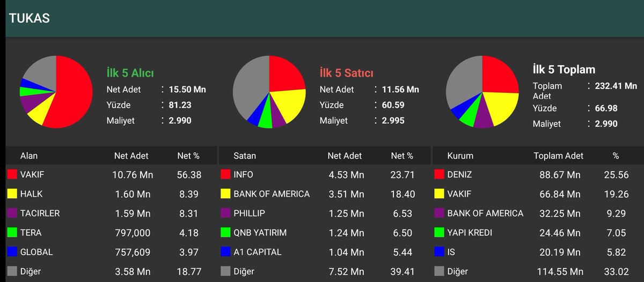Click the İlk 5 Satıcı heading
The height and width of the screenshot is (282, 644).
click(346, 73)
